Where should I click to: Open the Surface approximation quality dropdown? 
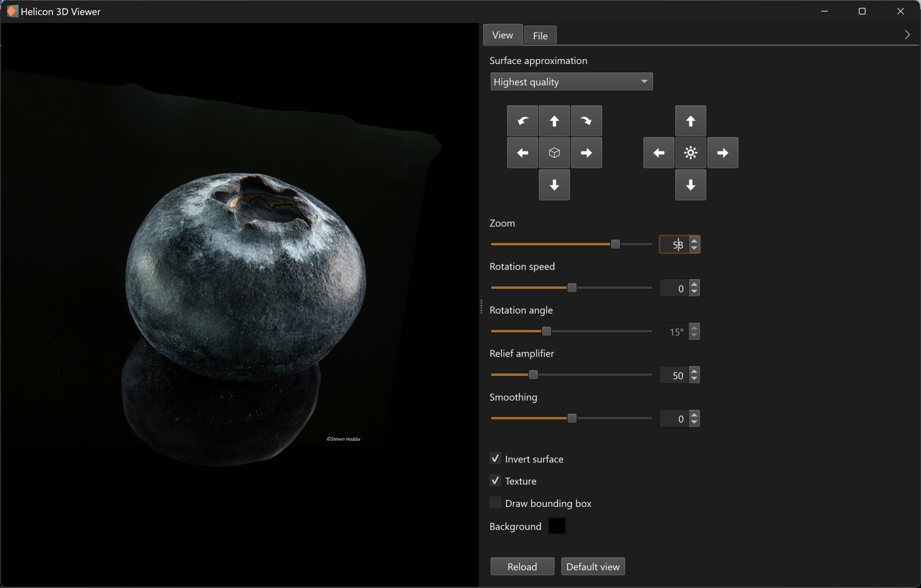click(x=571, y=82)
